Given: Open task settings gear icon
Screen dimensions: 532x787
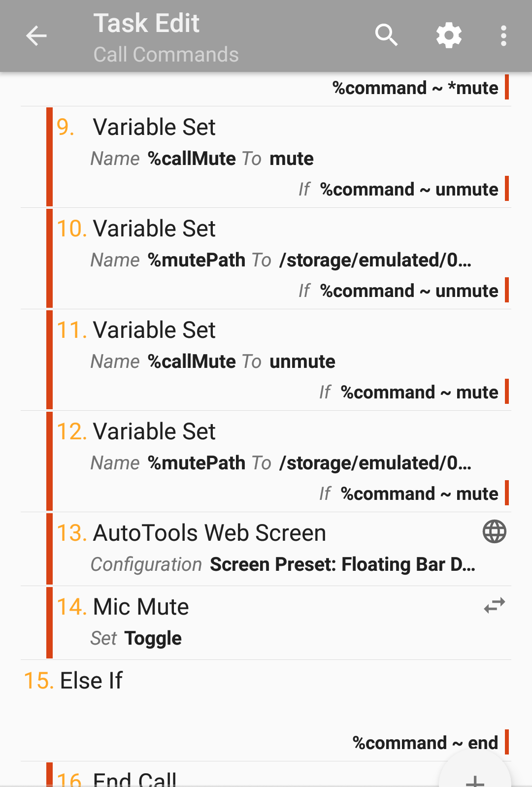Looking at the screenshot, I should coord(449,35).
